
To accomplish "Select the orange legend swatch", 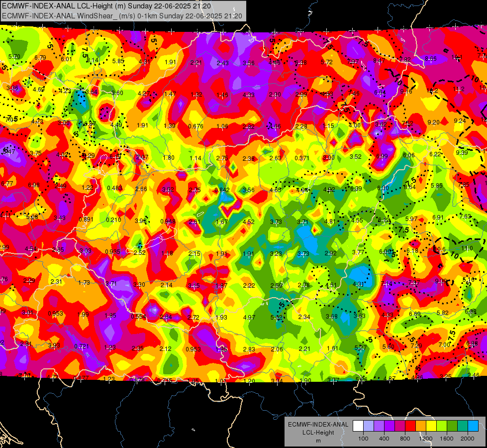I will click(x=421, y=426).
